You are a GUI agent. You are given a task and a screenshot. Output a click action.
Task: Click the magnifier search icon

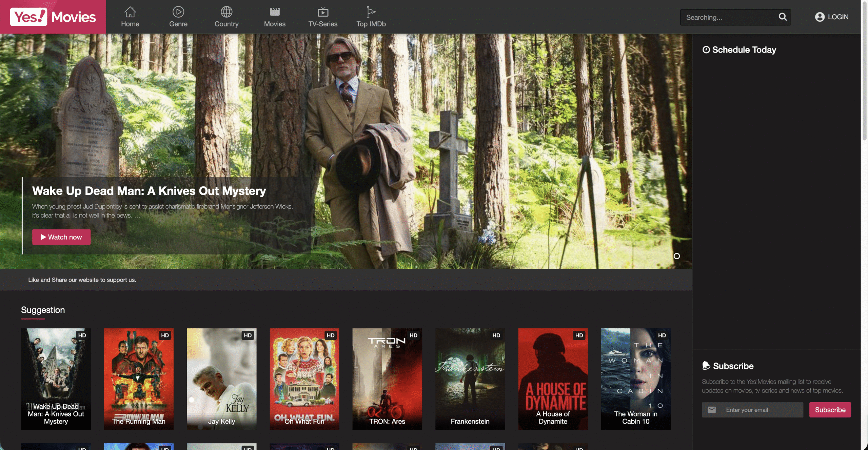pos(783,17)
